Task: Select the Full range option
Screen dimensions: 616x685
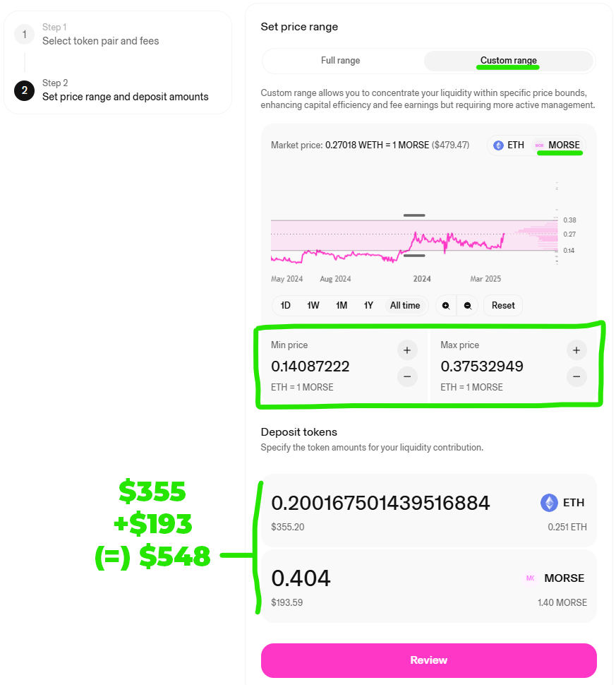Action: coord(341,61)
